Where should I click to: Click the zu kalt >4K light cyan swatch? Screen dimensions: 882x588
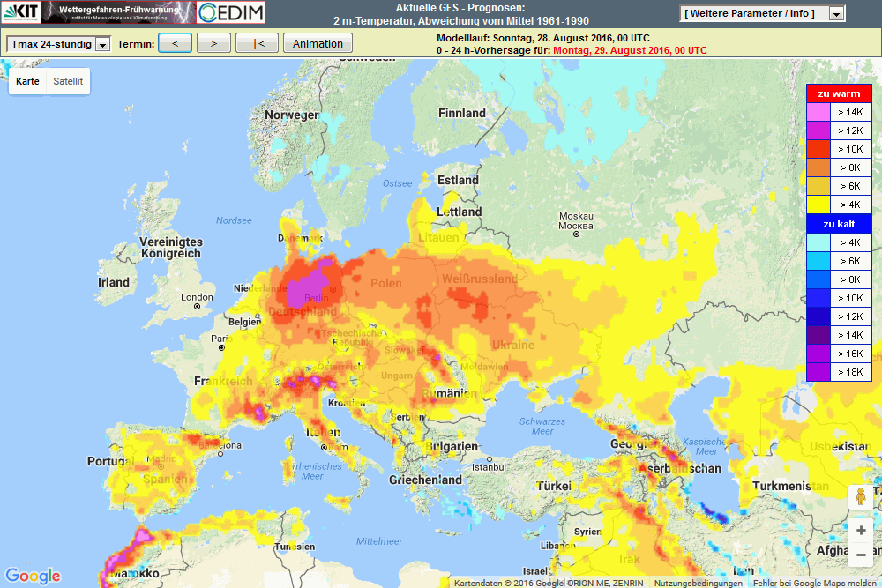point(818,242)
